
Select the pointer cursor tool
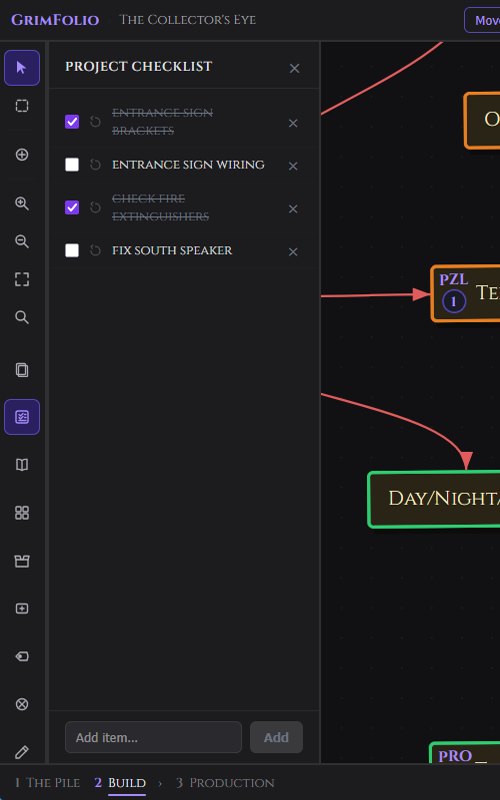[22, 68]
